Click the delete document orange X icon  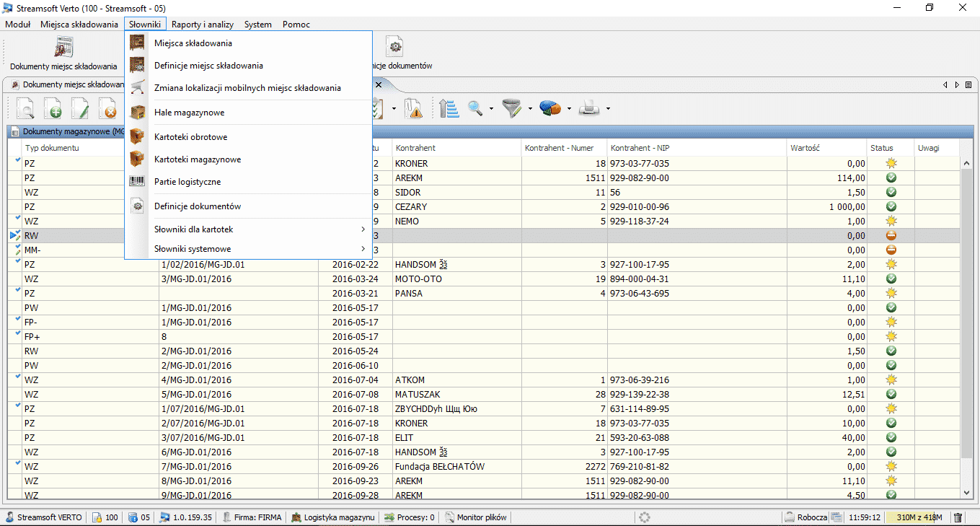[x=107, y=109]
